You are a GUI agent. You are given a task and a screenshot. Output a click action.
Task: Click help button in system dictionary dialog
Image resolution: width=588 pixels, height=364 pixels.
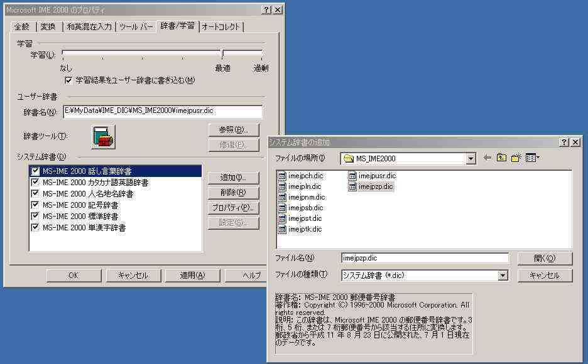(x=563, y=142)
